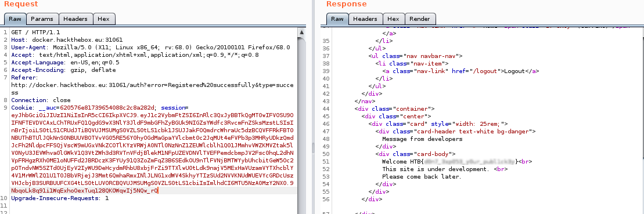Image resolution: width=644 pixels, height=214 pixels.
Task: Click the request editor vertical scrollbar track
Action: (x=301, y=123)
